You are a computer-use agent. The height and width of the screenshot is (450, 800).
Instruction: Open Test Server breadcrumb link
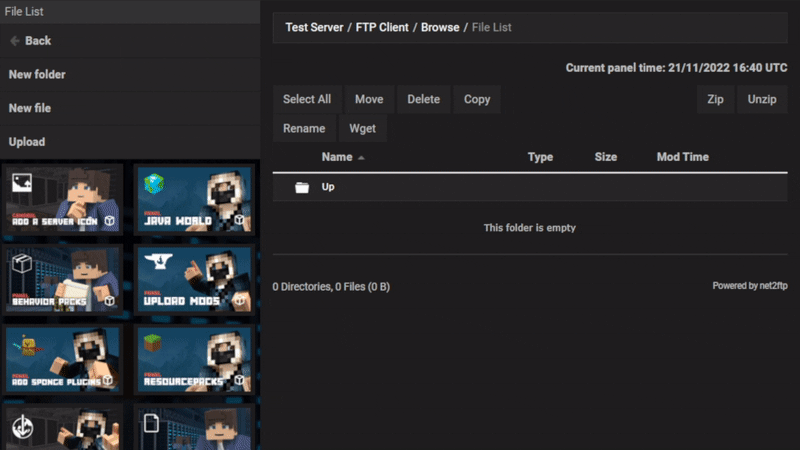315,27
